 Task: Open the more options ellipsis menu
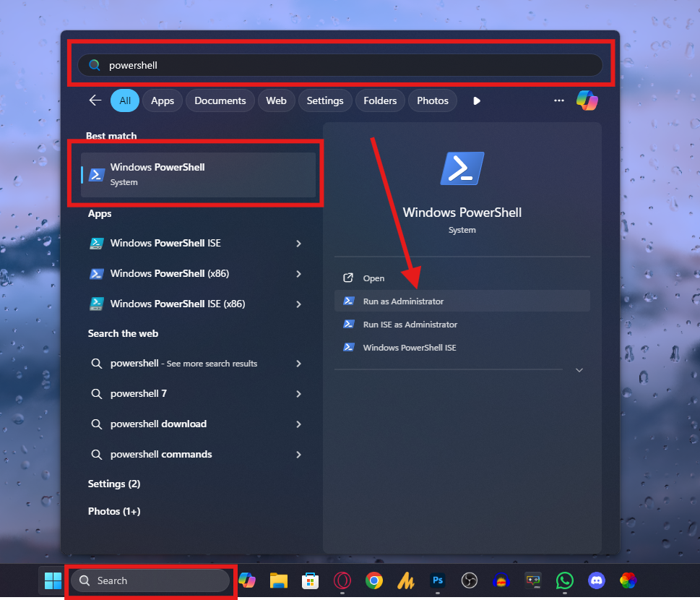[559, 100]
